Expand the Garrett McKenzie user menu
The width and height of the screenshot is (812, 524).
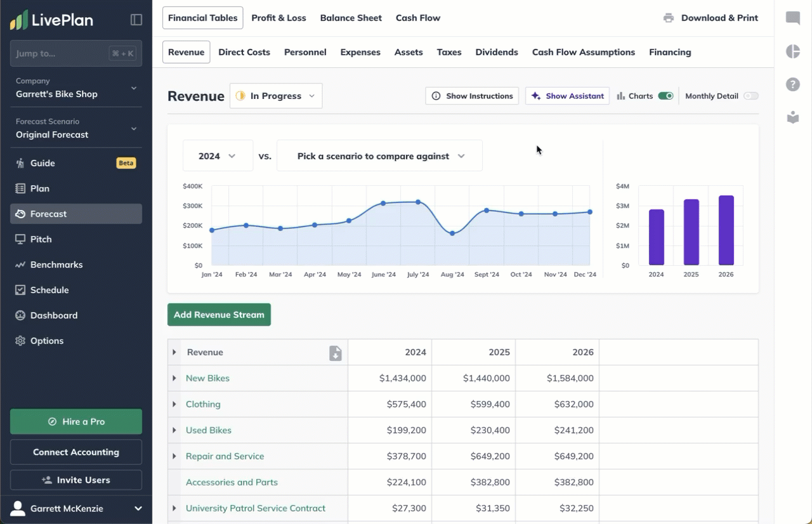tap(138, 509)
